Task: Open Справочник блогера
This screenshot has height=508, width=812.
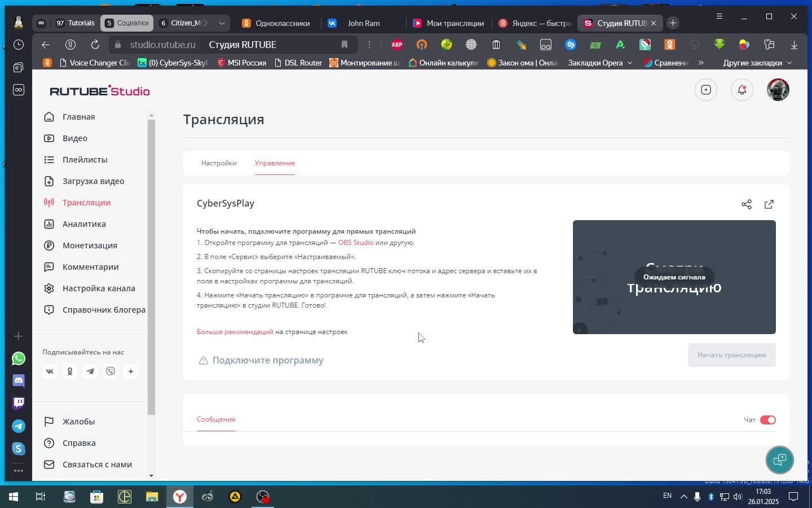Action: pyautogui.click(x=95, y=310)
